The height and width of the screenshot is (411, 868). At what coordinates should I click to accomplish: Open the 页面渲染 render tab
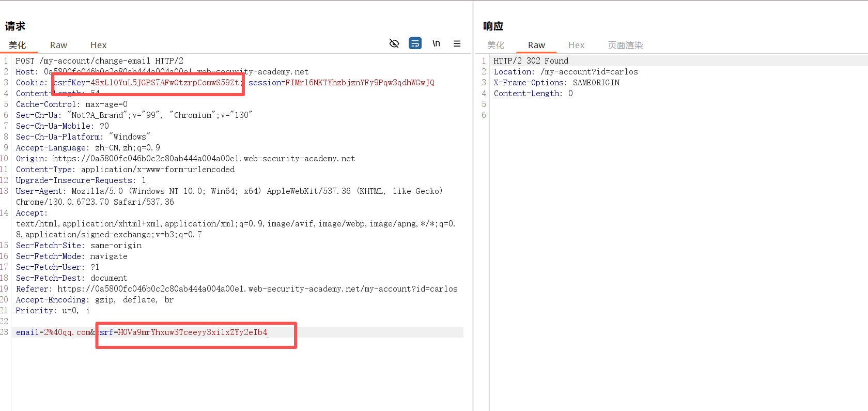[x=625, y=45]
